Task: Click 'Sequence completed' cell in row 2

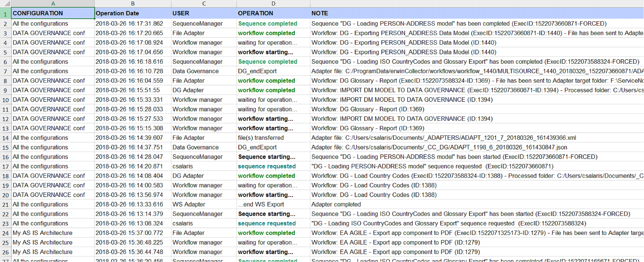Action: pos(268,24)
